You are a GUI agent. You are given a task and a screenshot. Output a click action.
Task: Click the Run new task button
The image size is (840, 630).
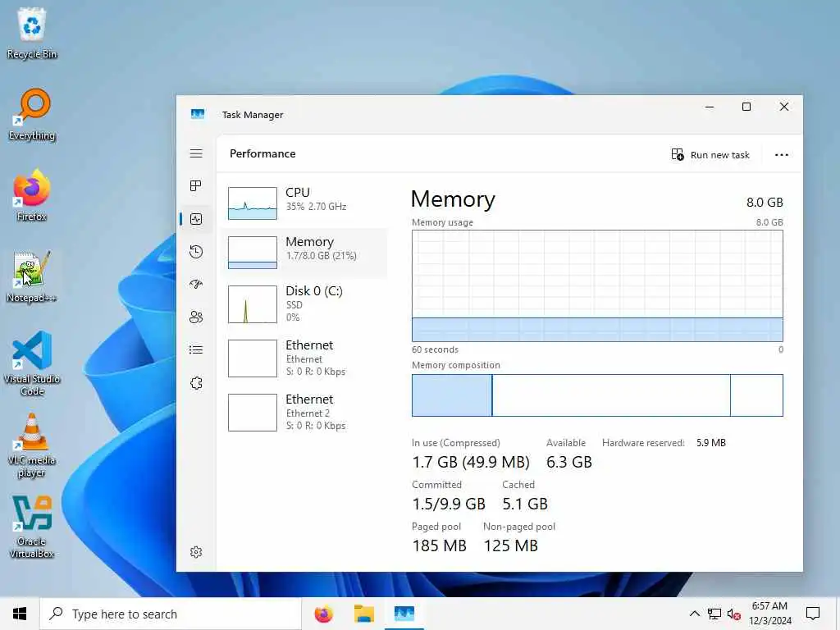[710, 155]
